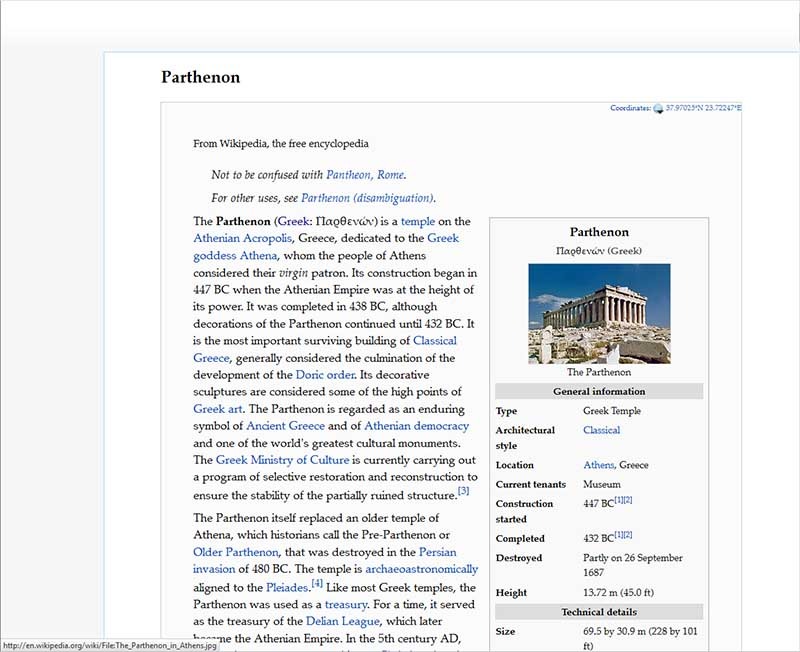Click the Parthenon photo thumbnail in infobox
The width and height of the screenshot is (800, 652).
(x=599, y=314)
